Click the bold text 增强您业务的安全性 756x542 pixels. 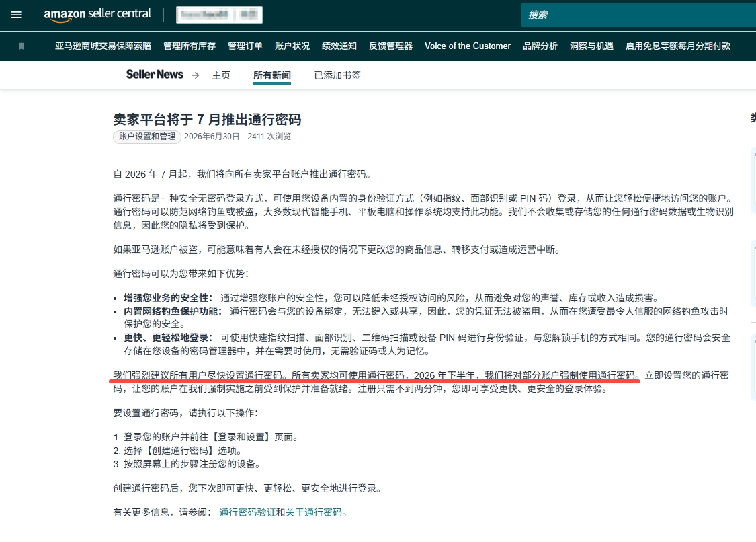(168, 298)
